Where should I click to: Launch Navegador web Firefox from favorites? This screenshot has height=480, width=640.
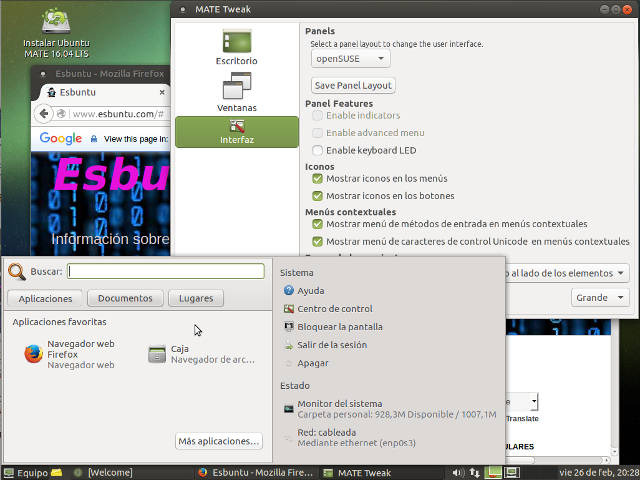coord(69,354)
